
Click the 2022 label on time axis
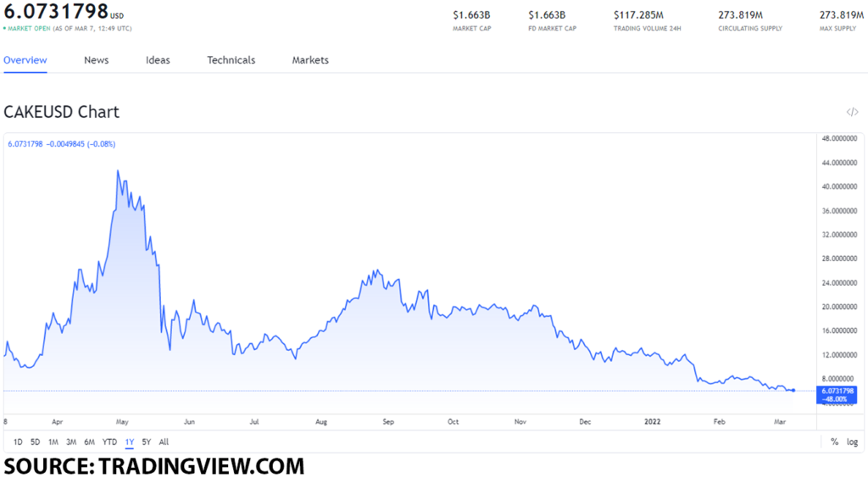point(652,422)
